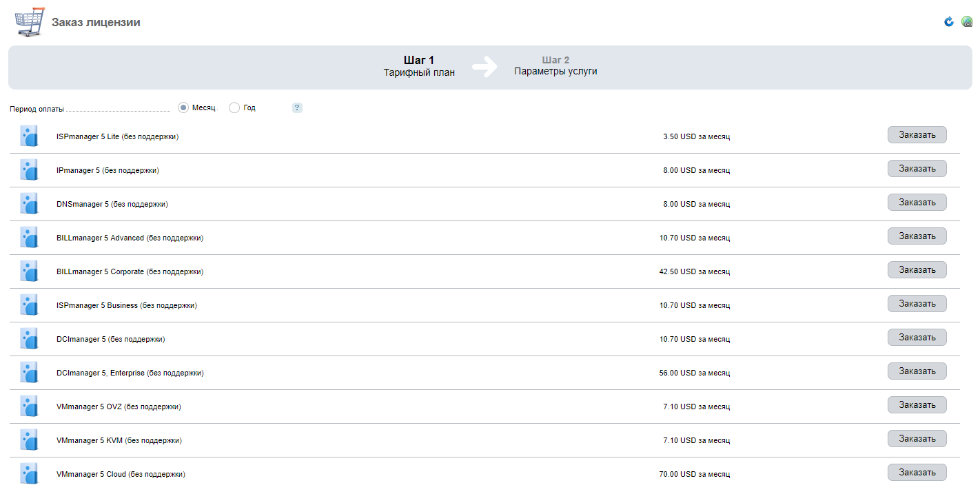Click the 3.50 USD за месяц price
Image resolution: width=980 pixels, height=494 pixels.
tap(697, 136)
